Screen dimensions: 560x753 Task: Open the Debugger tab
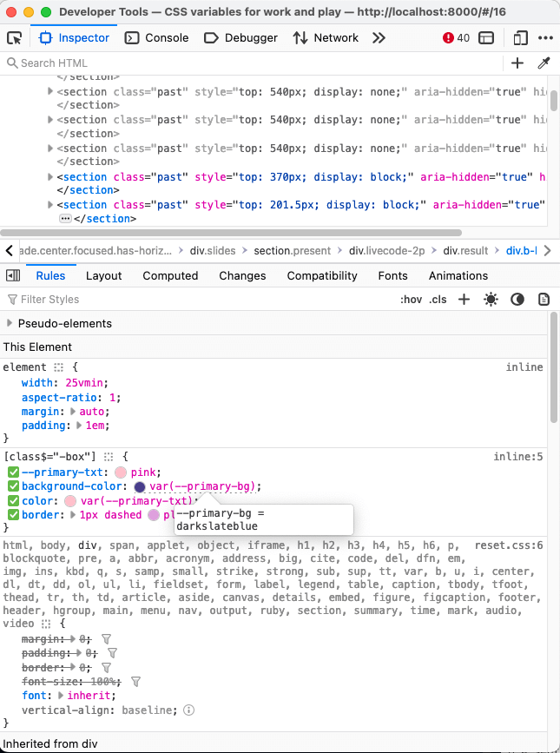[240, 38]
